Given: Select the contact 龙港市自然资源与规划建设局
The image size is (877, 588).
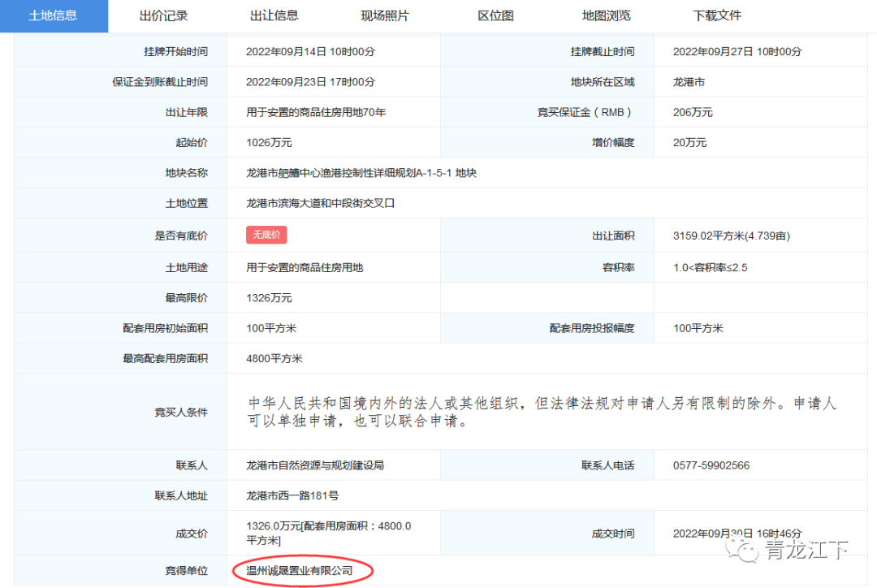Looking at the screenshot, I should (315, 465).
